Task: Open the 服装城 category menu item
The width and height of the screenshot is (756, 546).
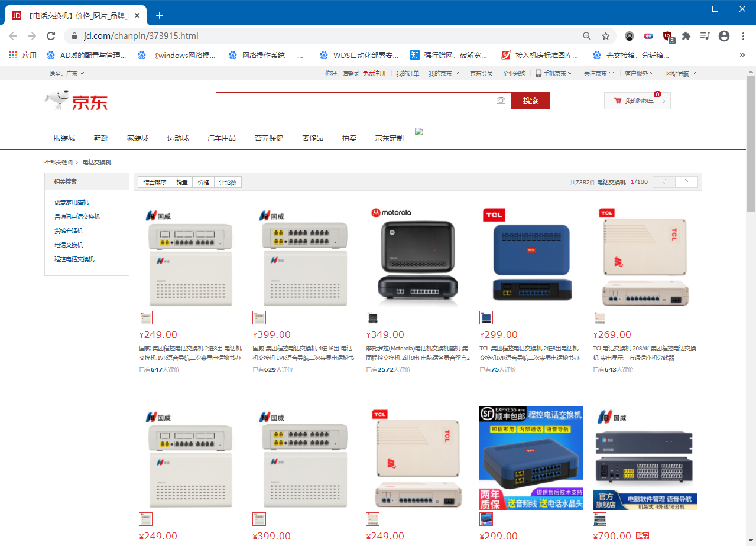Action: 64,138
